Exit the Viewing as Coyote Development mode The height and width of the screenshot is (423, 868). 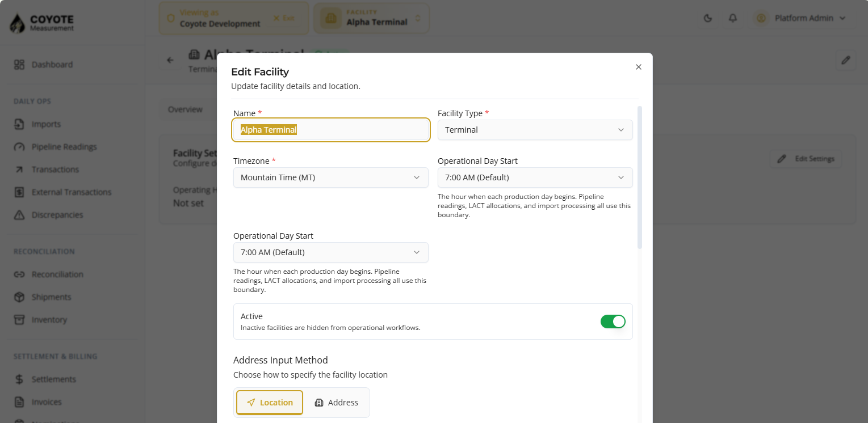point(284,18)
